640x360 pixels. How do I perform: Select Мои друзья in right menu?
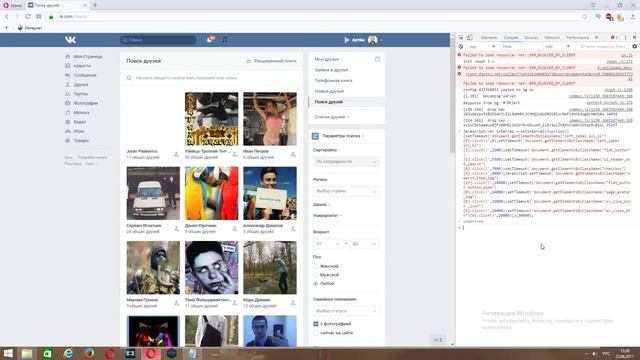click(x=327, y=59)
